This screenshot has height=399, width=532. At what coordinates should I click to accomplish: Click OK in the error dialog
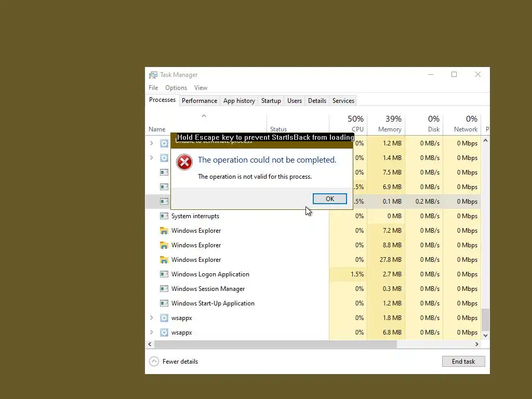point(329,199)
